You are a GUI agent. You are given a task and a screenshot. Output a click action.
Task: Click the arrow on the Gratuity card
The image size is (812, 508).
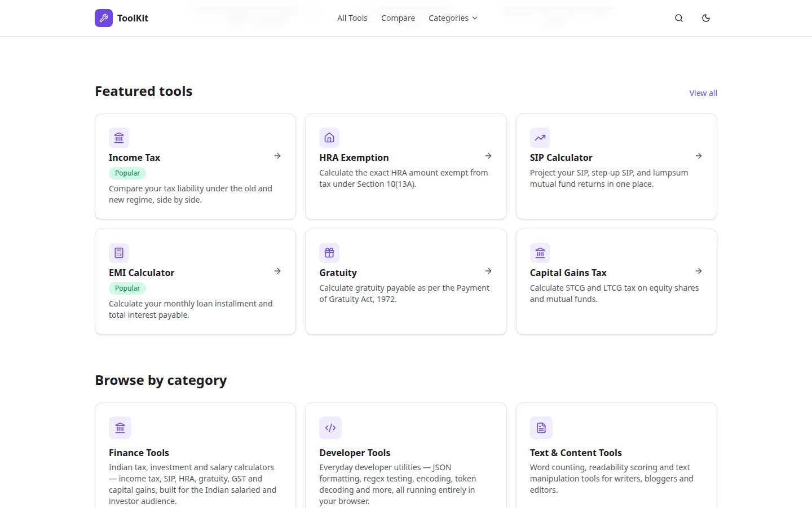[x=488, y=271]
